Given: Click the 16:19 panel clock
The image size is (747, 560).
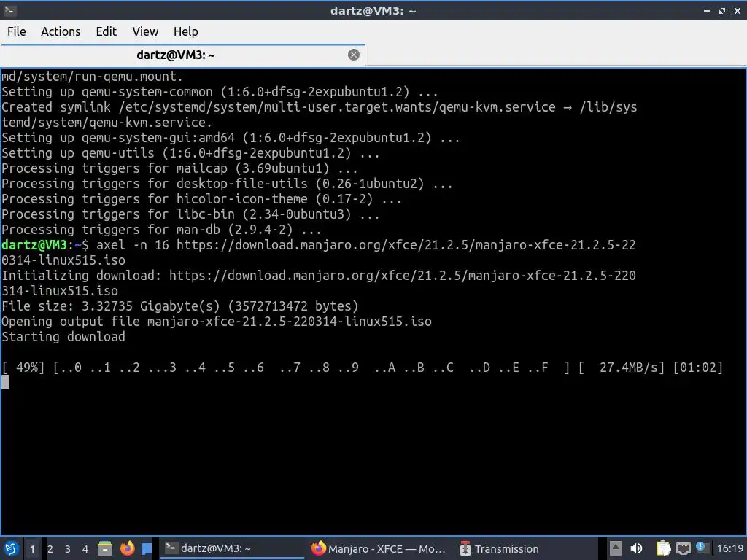Looking at the screenshot, I should click(x=729, y=548).
